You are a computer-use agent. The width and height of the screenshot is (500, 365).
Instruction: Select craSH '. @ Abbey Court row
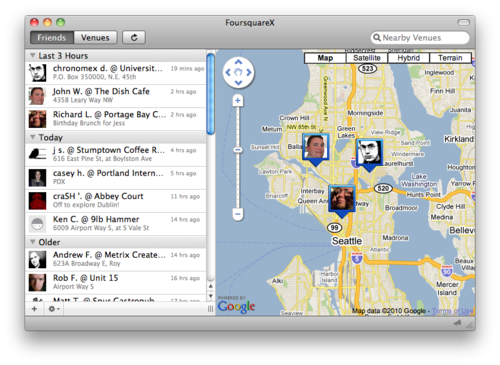[116, 201]
